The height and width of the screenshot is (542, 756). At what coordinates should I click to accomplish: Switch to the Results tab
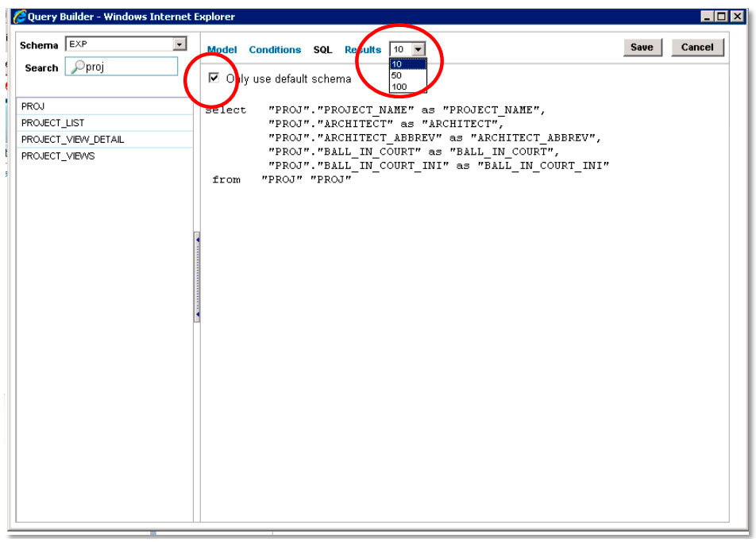362,49
